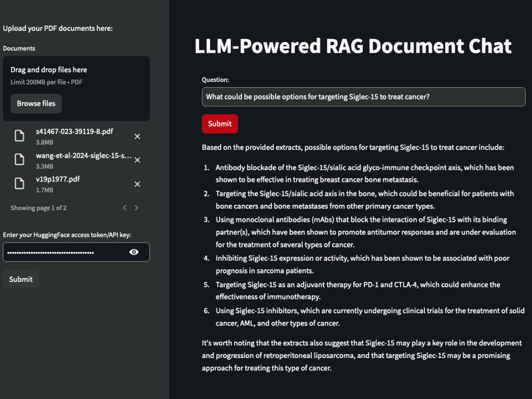
Task: Click the drag and drop files area
Action: point(76,88)
